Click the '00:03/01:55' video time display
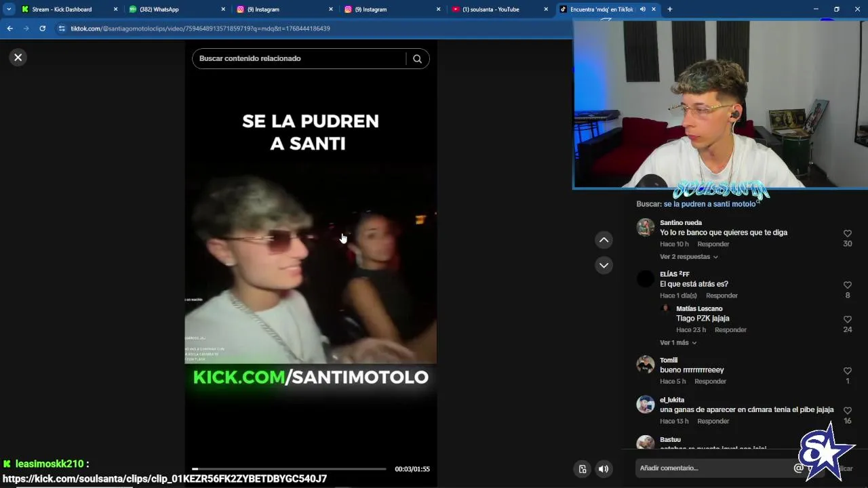Viewport: 868px width, 488px height. point(412,469)
